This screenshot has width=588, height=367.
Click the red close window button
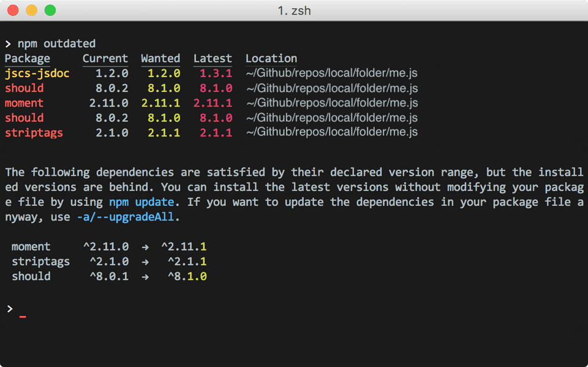point(13,10)
